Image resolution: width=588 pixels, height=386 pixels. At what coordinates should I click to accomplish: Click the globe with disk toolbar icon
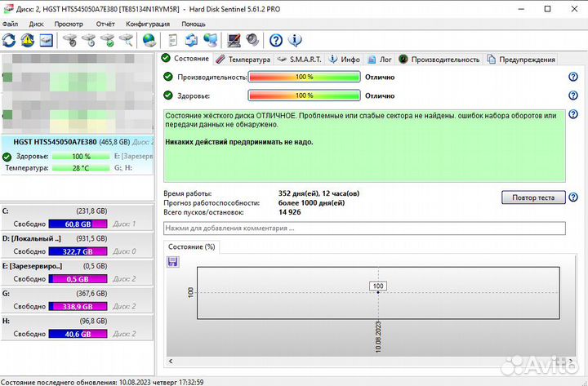pos(149,40)
